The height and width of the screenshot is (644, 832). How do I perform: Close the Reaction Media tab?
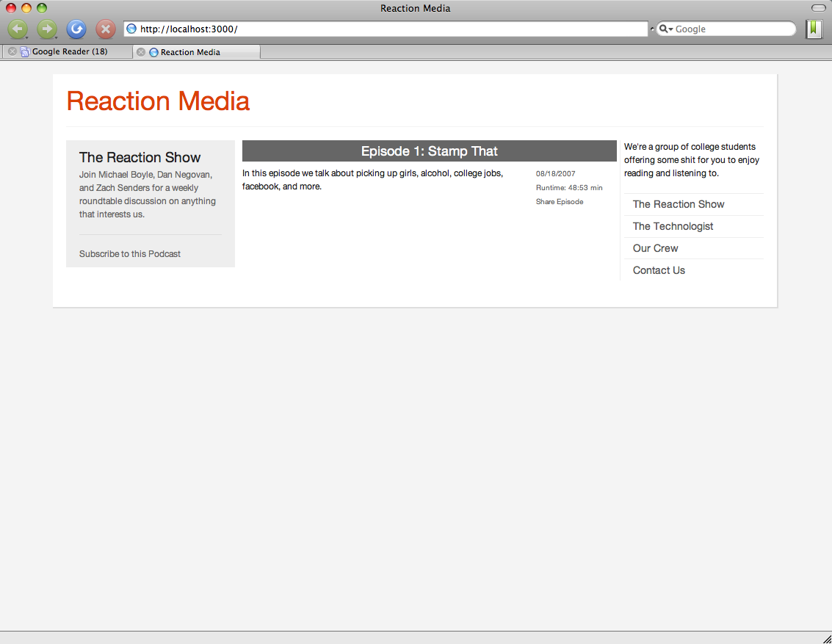[x=140, y=52]
